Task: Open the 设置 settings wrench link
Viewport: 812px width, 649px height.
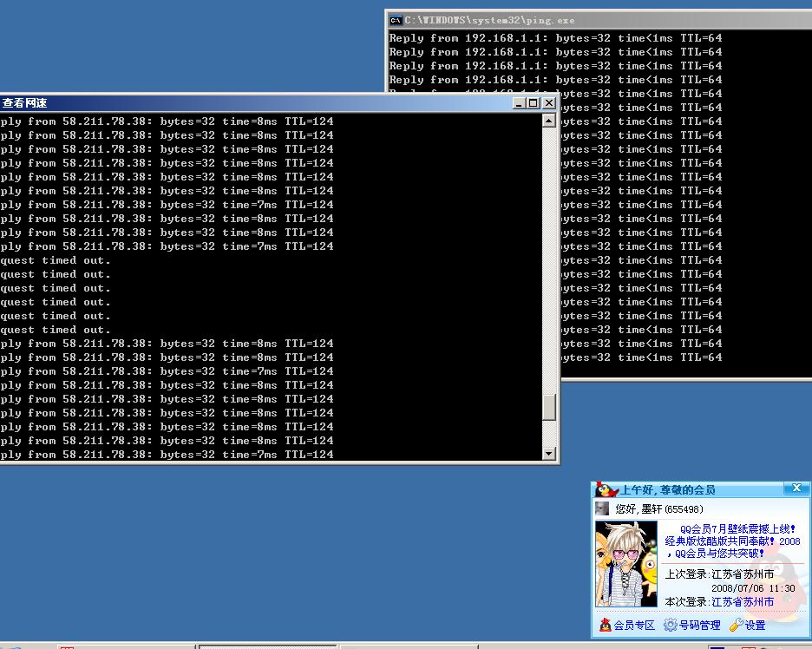Action: pos(747,626)
